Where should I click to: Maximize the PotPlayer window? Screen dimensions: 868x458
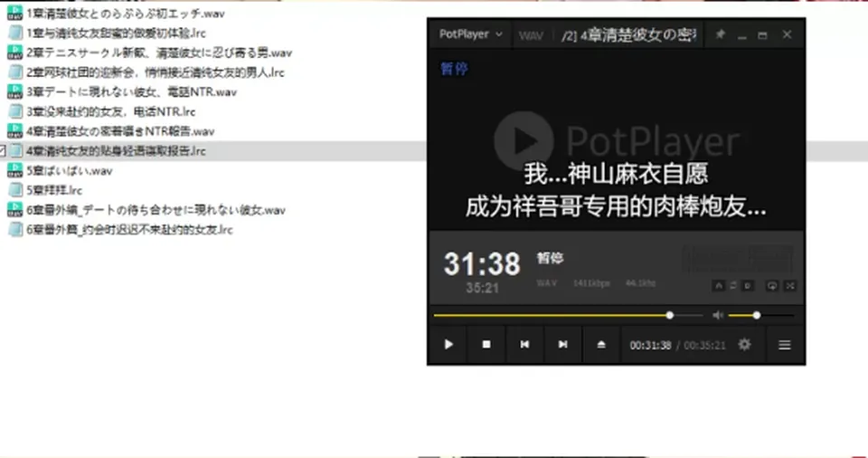click(x=762, y=35)
